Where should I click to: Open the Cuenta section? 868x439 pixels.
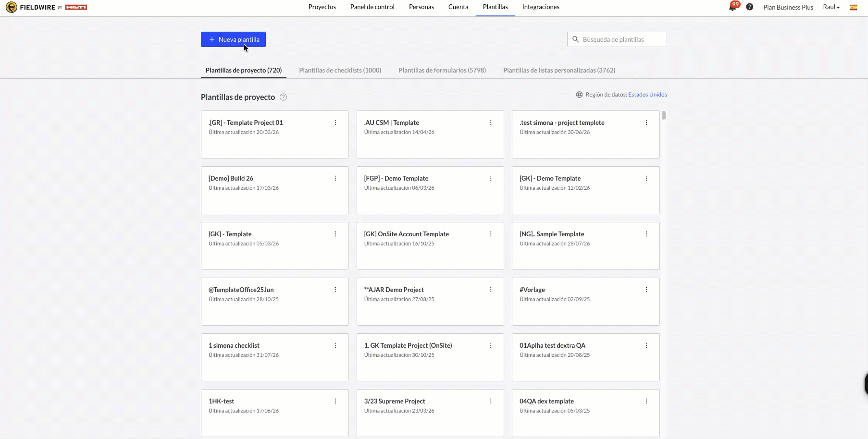click(459, 7)
